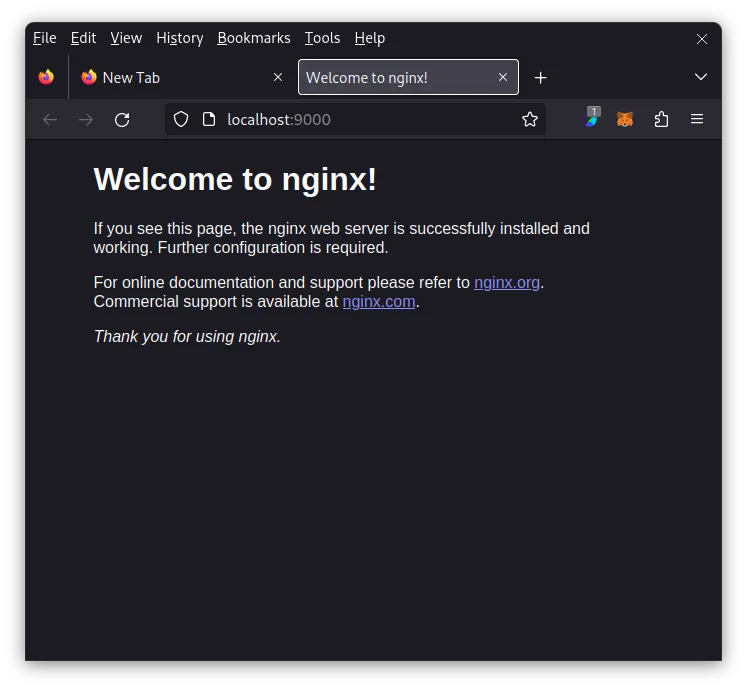Open the Edit menu
Viewport: 747px width, 689px height.
click(83, 38)
